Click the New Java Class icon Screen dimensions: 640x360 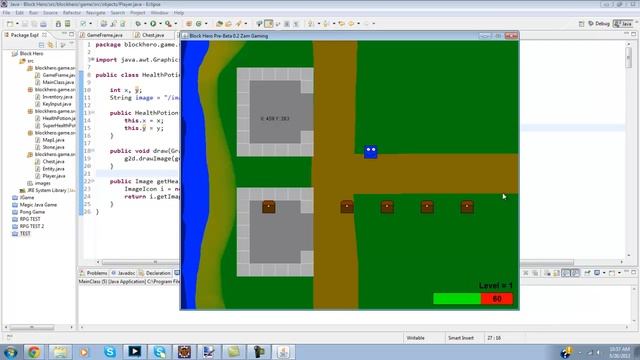[x=199, y=24]
